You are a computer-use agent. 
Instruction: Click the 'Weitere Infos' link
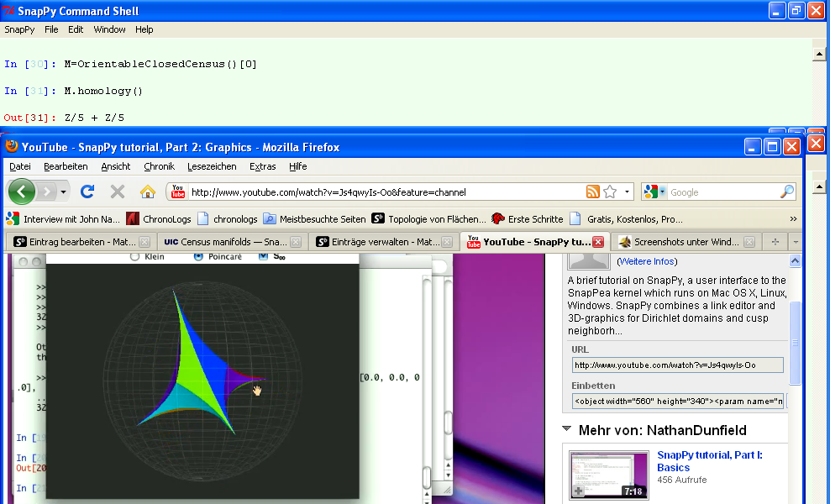tap(648, 261)
